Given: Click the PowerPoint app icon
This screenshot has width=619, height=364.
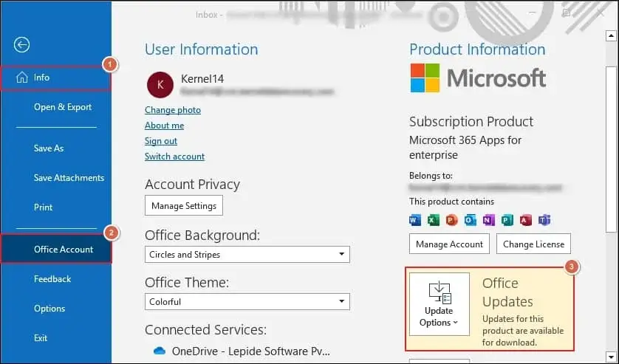Looking at the screenshot, I should click(451, 220).
